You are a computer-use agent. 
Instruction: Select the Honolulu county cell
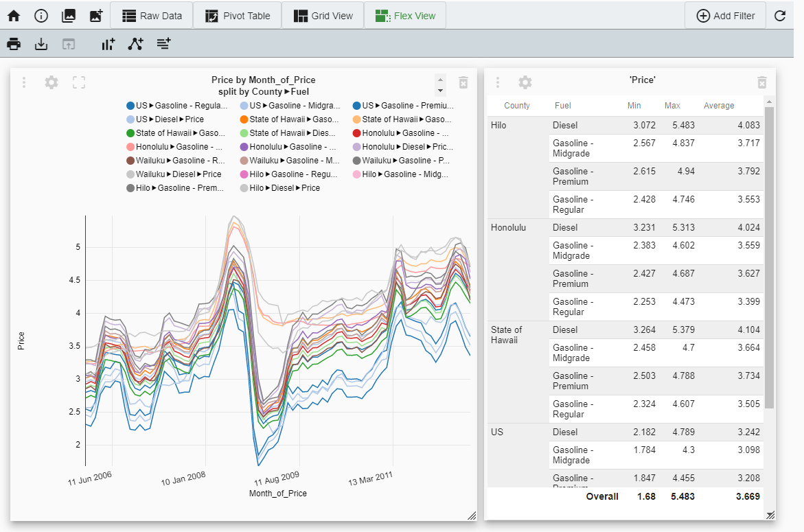coord(518,270)
